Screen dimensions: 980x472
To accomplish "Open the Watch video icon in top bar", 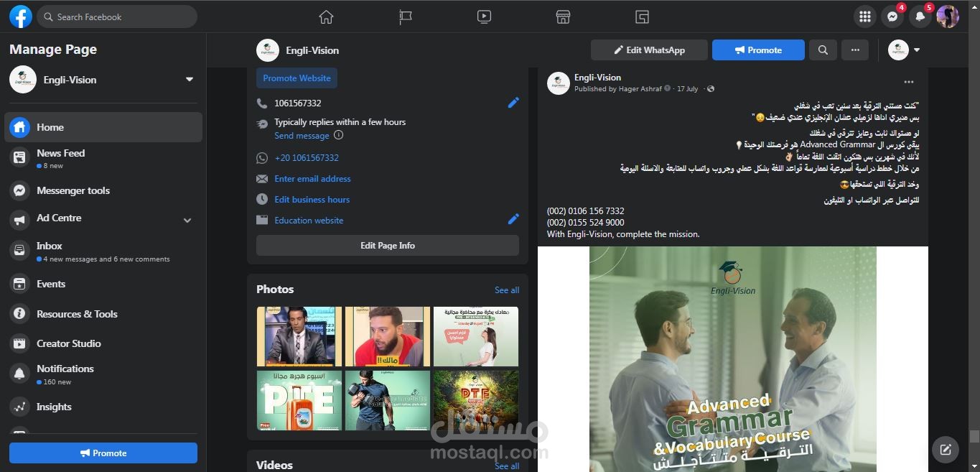I will coord(484,17).
